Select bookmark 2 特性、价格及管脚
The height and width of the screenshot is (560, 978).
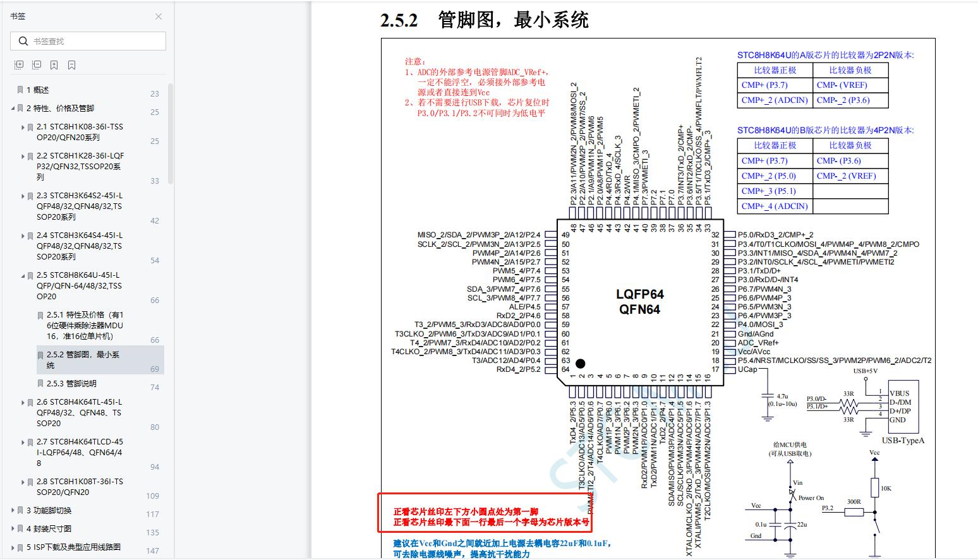(x=60, y=109)
